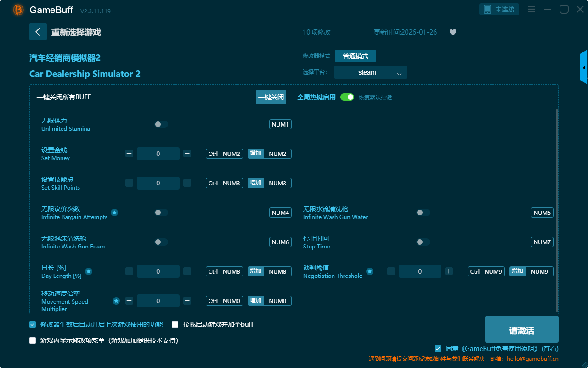
Task: Expand the right-edge side panel arrow
Action: click(x=584, y=68)
